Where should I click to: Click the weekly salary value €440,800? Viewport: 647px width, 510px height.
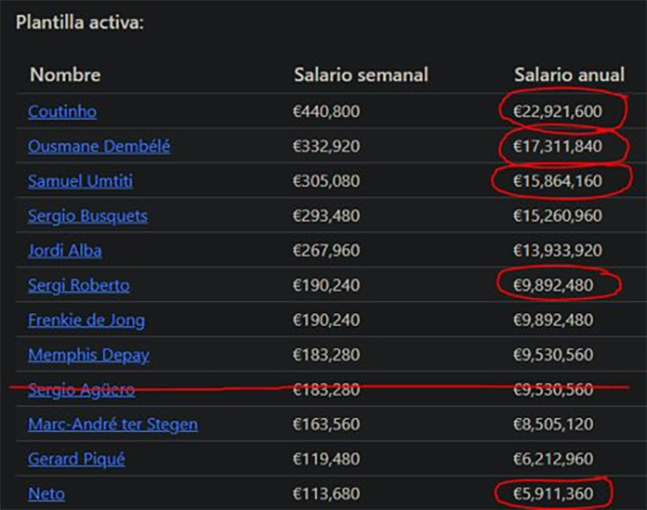tap(326, 111)
